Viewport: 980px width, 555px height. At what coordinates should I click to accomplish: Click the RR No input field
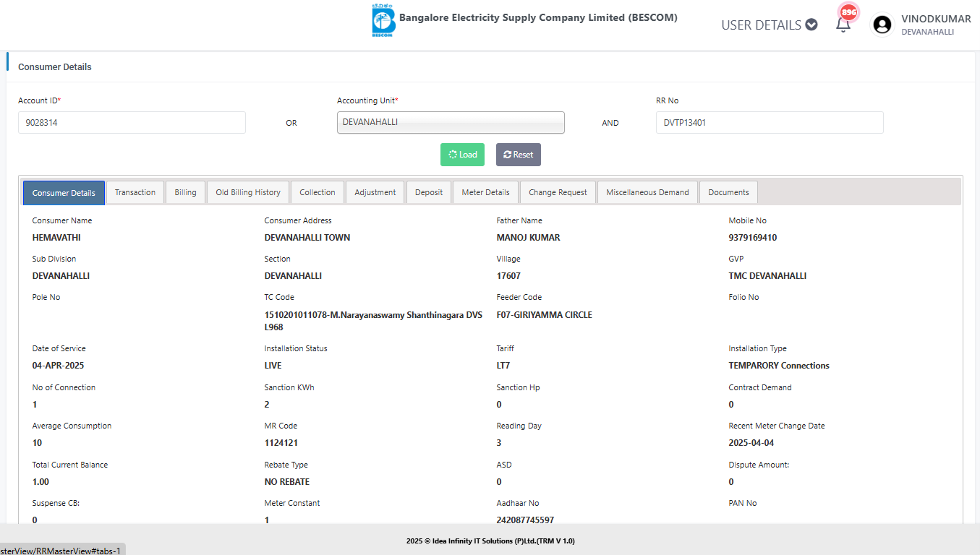[x=770, y=122]
